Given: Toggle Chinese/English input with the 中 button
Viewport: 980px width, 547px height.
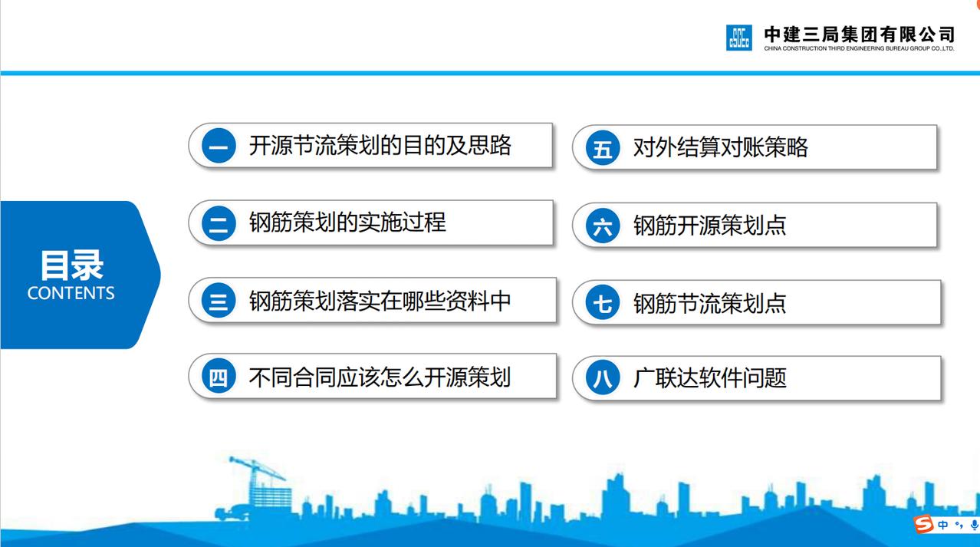Looking at the screenshot, I should 942,524.
